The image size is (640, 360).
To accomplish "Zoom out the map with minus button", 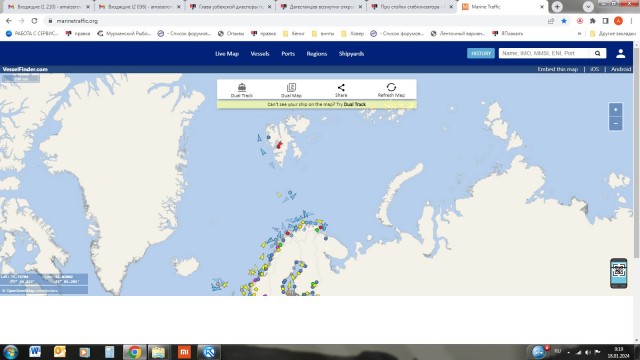I will [x=616, y=123].
